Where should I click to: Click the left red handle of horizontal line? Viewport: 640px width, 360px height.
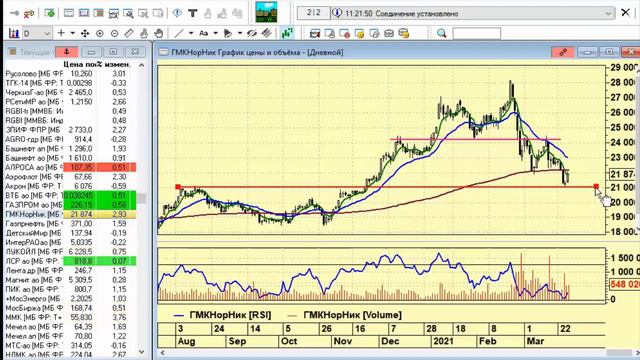(178, 187)
